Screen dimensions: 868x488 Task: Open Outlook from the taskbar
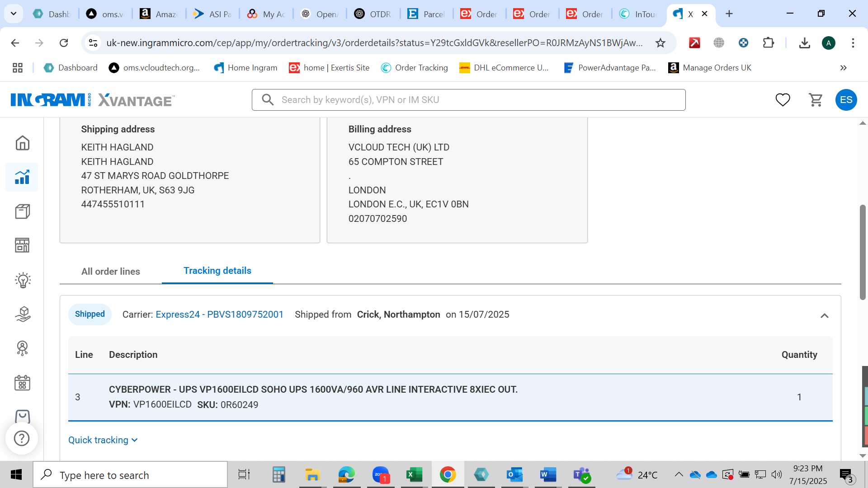point(514,475)
